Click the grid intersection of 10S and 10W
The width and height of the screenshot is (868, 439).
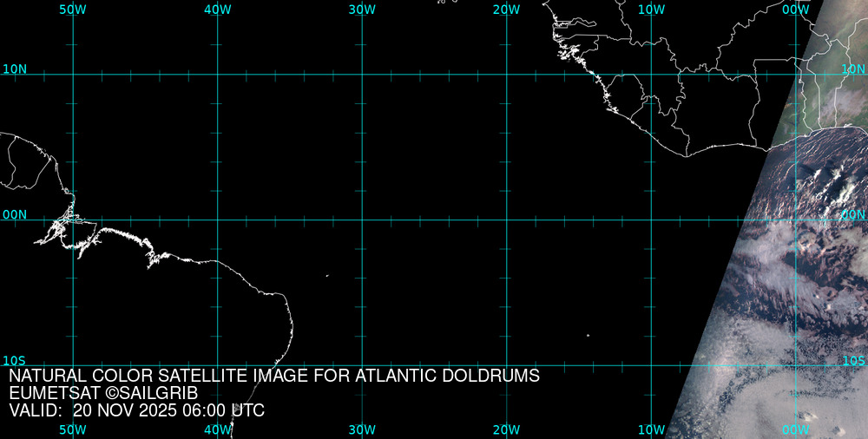pos(651,364)
